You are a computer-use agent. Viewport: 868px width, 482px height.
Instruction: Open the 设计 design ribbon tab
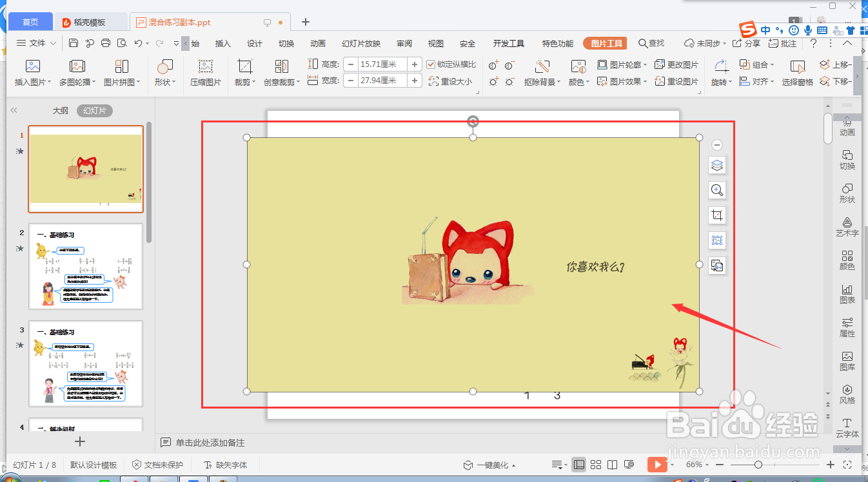point(255,44)
